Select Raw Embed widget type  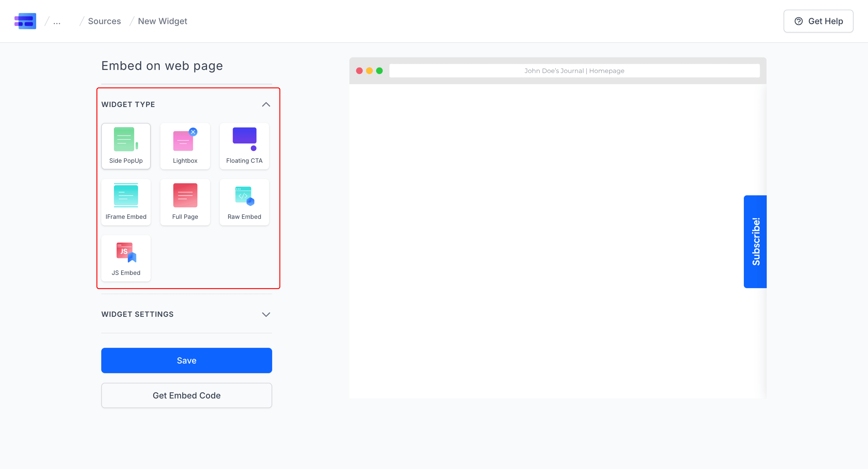tap(244, 202)
